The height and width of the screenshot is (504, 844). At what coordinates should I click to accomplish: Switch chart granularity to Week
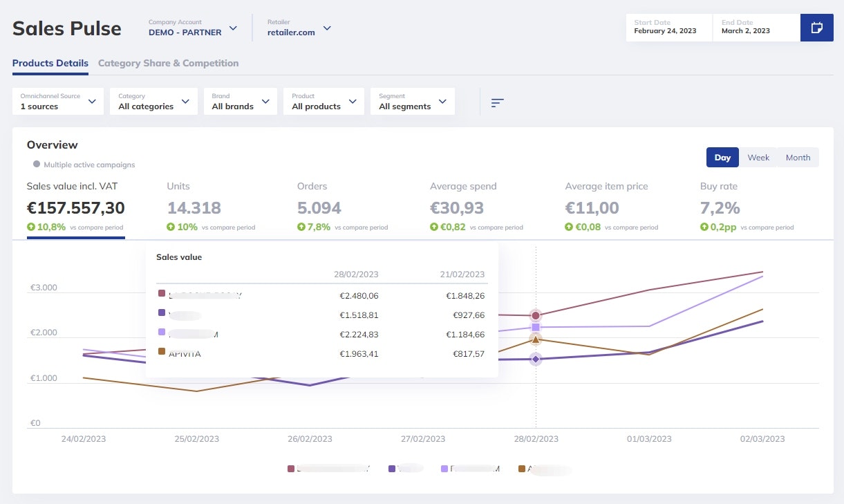(x=758, y=158)
